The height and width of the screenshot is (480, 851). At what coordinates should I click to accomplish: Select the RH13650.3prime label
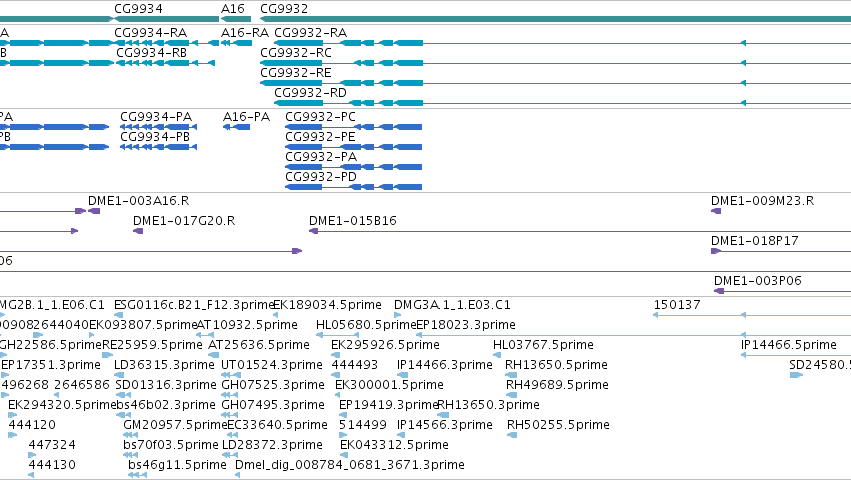tap(488, 405)
